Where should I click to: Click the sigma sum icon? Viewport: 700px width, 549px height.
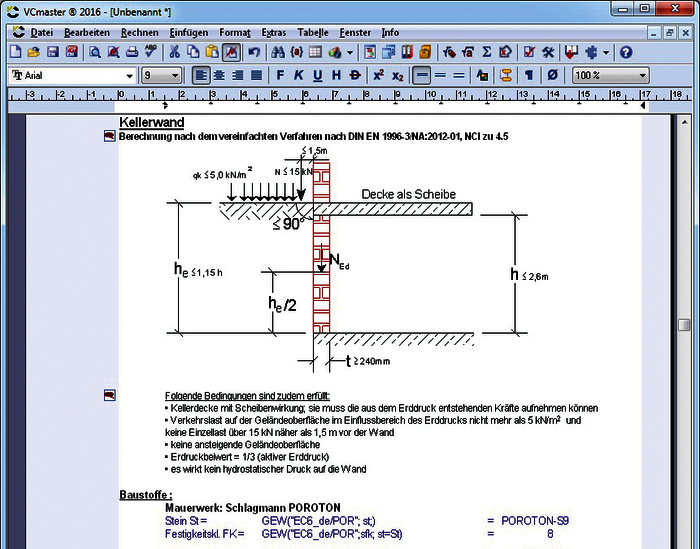click(x=487, y=52)
